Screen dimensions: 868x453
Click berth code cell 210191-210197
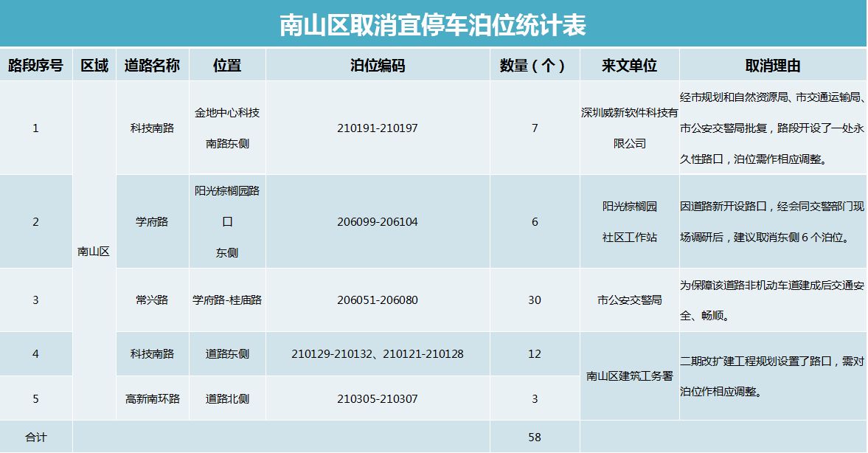378,128
